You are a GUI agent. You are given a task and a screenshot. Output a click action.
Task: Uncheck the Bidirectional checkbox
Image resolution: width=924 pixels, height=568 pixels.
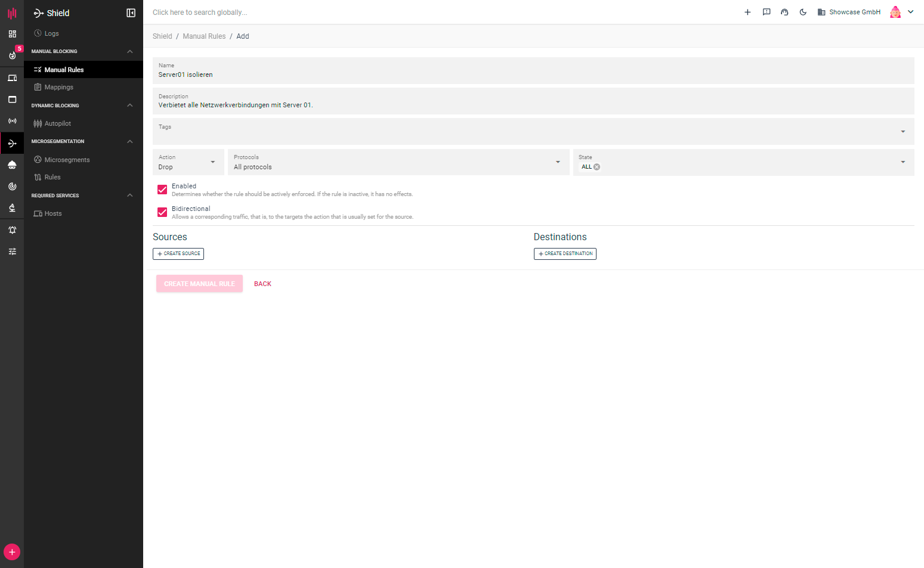click(x=162, y=212)
